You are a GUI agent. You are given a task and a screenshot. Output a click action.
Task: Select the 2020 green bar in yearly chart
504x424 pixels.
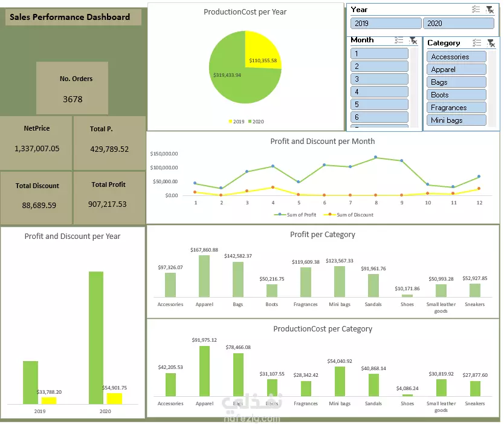pyautogui.click(x=96, y=338)
